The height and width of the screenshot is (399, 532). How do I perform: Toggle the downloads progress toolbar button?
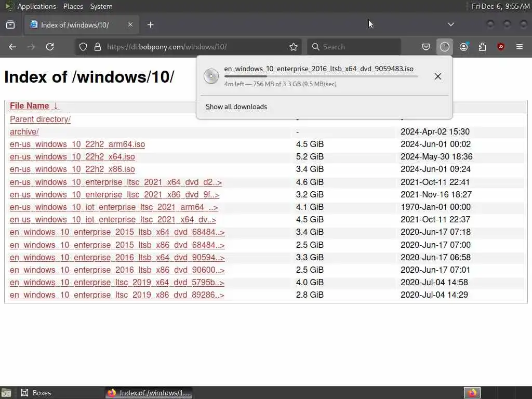tap(445, 47)
